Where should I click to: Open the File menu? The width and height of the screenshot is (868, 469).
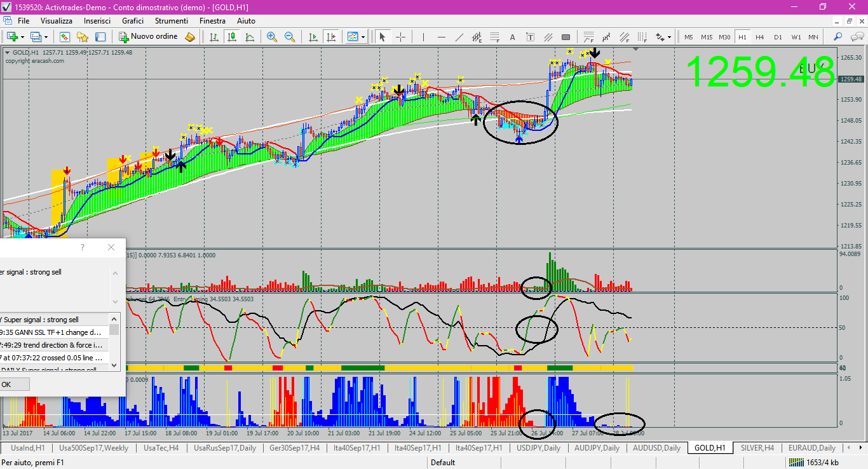coord(24,21)
